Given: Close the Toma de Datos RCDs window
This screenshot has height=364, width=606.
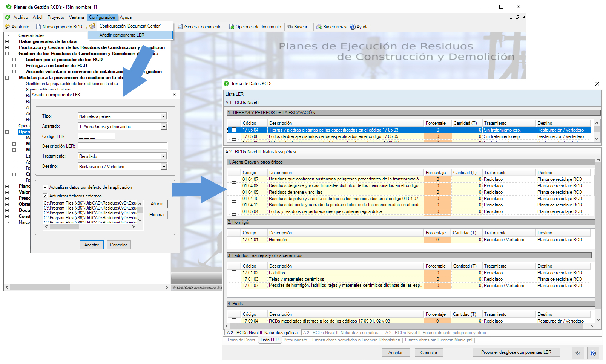Looking at the screenshot, I should point(597,84).
